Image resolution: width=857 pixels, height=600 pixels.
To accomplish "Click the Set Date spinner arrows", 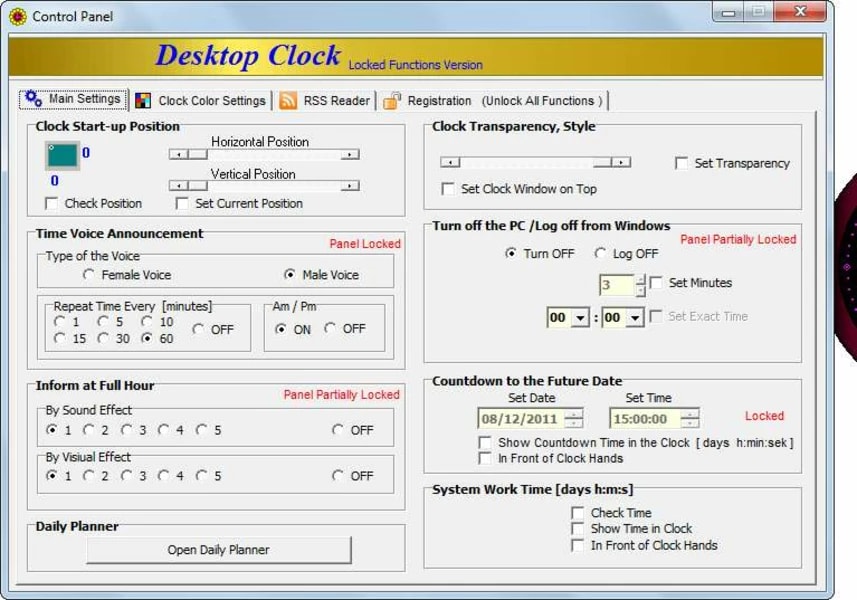I will click(x=573, y=419).
